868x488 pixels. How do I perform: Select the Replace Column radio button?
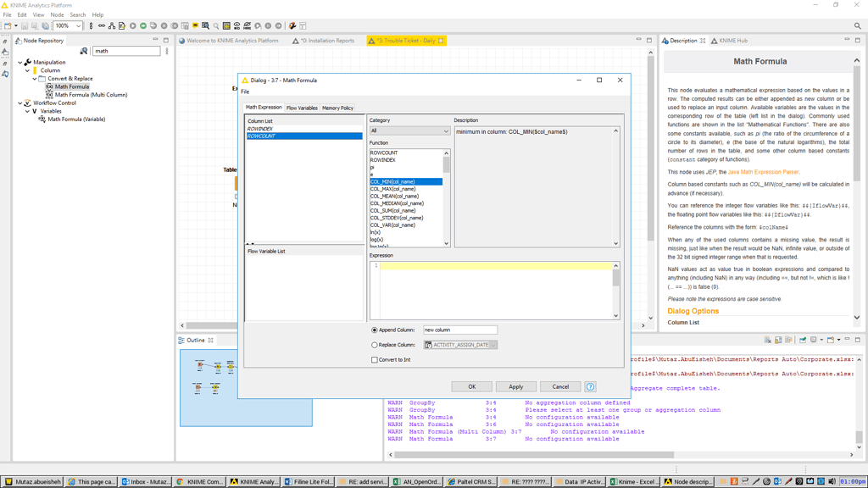374,345
